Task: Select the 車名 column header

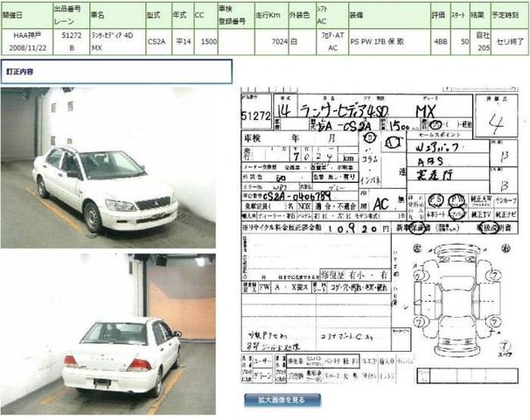Action: 117,15
